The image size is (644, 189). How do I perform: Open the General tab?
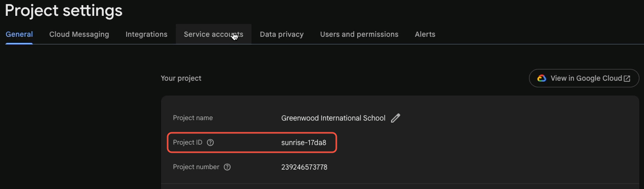click(x=19, y=34)
